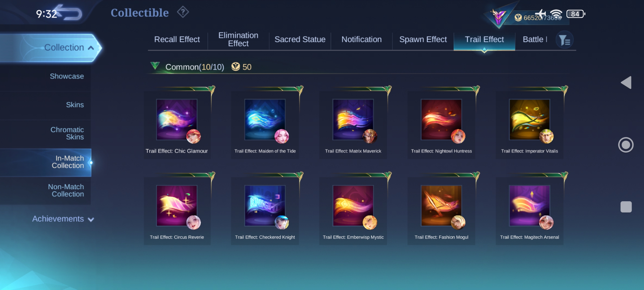Viewport: 644px width, 290px height.
Task: Open the Collectible help question mark
Action: tap(183, 12)
